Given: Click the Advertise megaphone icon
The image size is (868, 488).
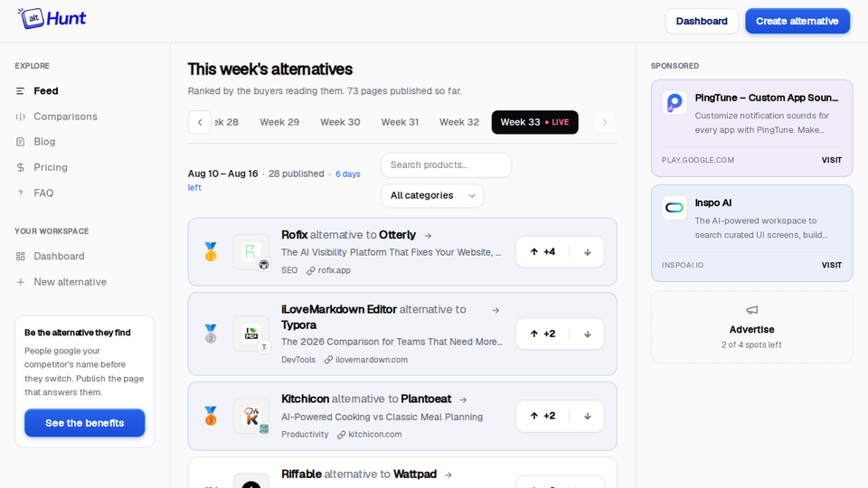Looking at the screenshot, I should [x=751, y=310].
